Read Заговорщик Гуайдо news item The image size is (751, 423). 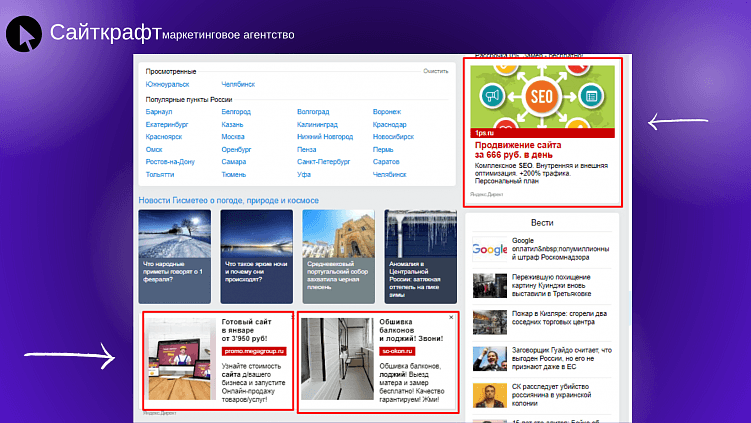[562, 358]
